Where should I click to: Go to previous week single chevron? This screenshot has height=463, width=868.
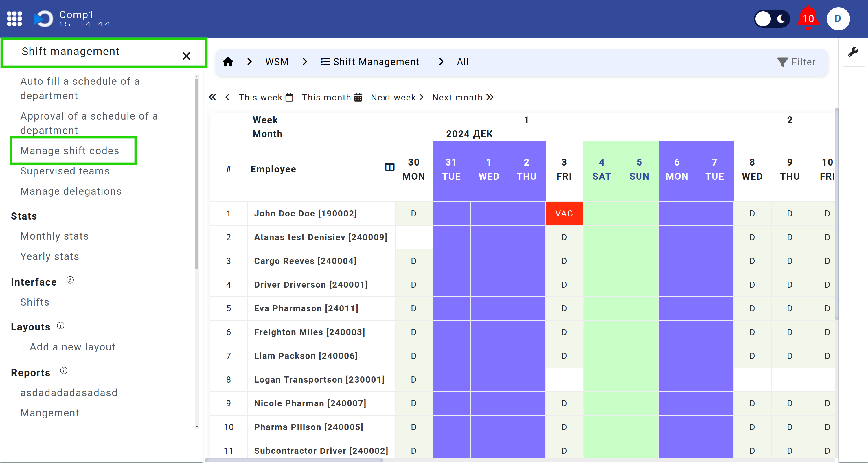point(228,98)
